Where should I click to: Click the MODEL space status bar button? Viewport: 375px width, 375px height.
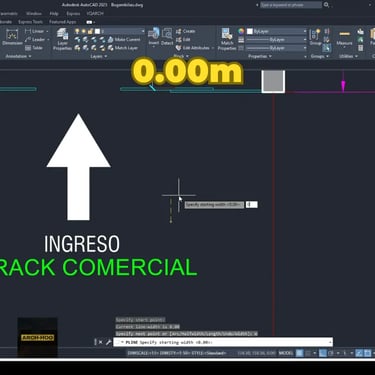tap(286, 353)
